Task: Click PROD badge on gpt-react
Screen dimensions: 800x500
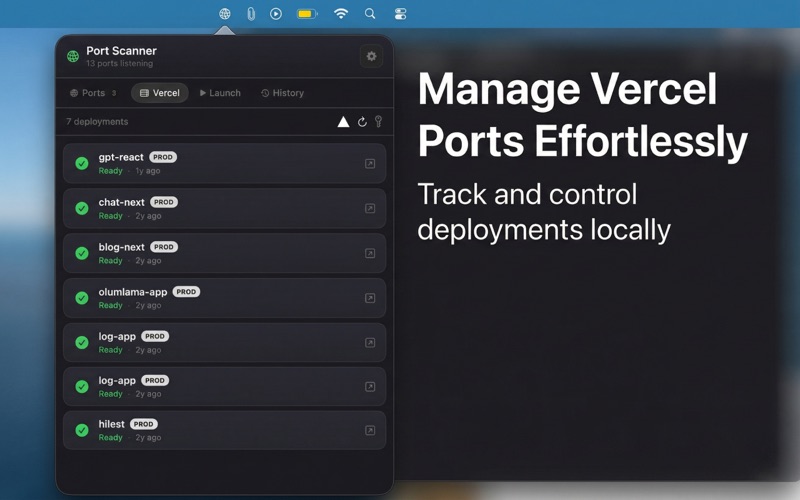Action: (163, 157)
